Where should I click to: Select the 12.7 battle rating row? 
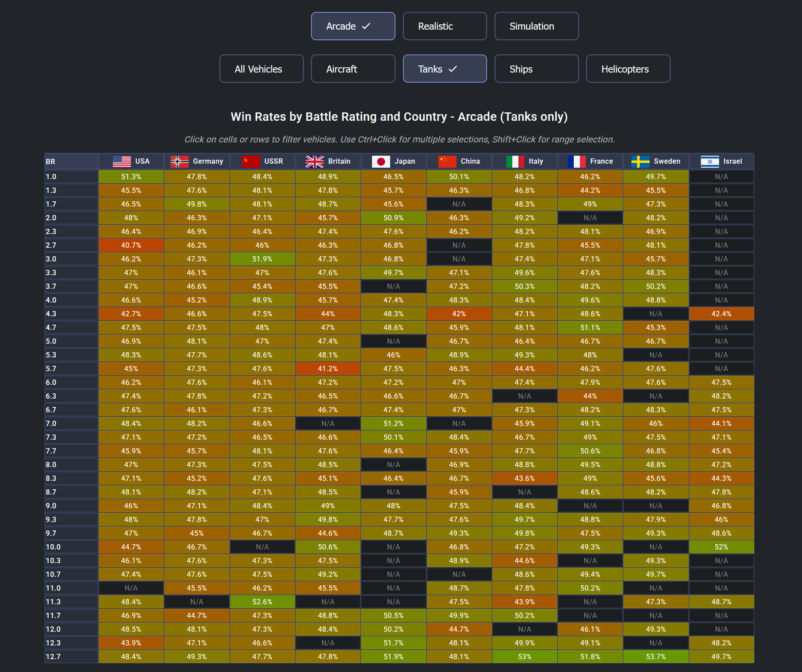[71, 657]
